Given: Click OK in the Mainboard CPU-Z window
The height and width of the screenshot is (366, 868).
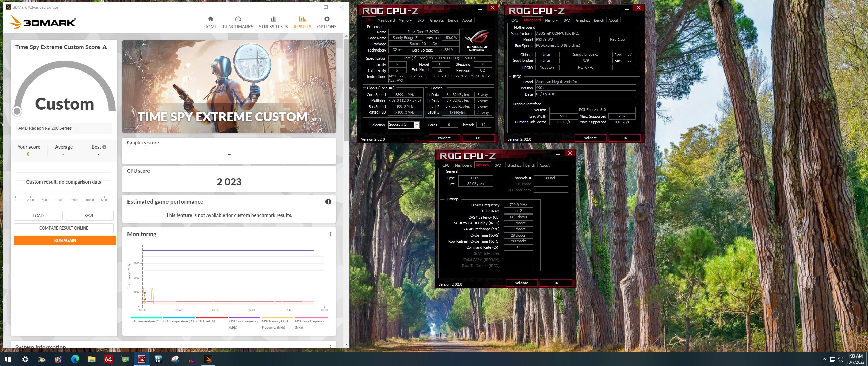Looking at the screenshot, I should click(625, 138).
